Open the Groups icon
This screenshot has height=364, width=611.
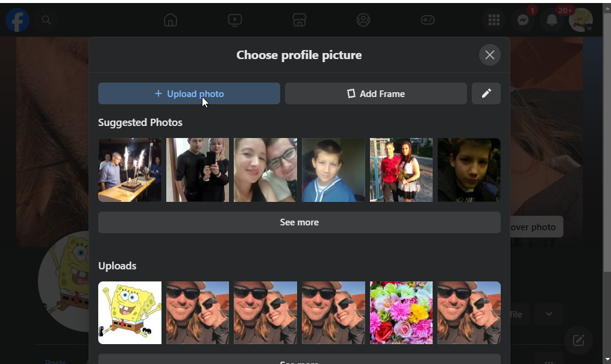pos(363,20)
